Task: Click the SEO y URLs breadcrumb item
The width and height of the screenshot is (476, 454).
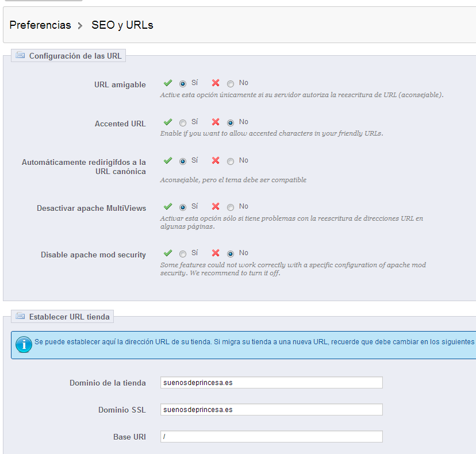Action: coord(122,25)
